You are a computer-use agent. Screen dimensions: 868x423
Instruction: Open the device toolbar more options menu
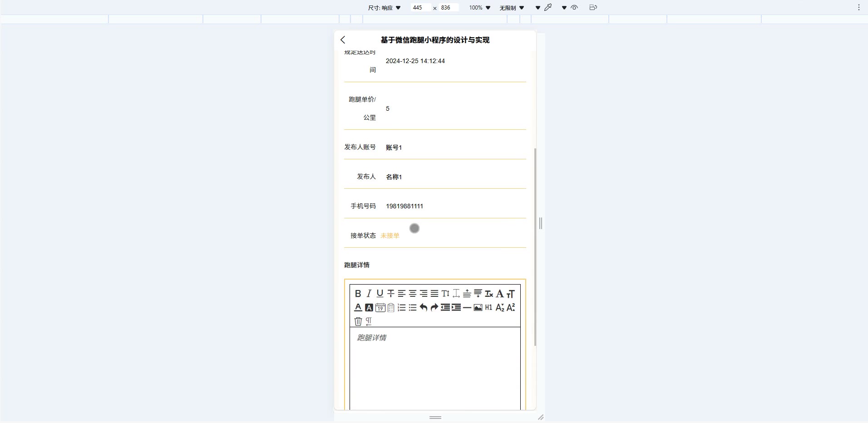(x=859, y=7)
